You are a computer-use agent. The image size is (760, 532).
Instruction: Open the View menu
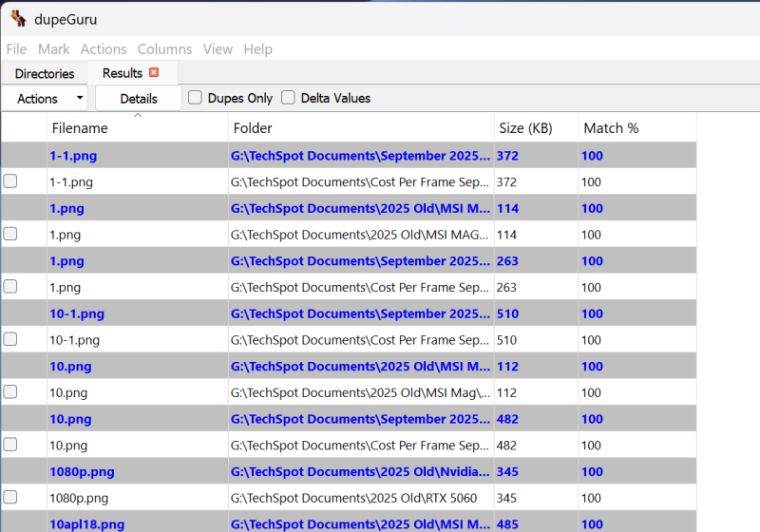[x=218, y=49]
